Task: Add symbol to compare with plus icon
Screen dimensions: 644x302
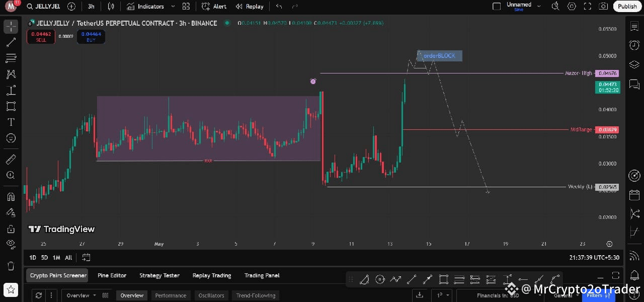Action: coord(71,7)
